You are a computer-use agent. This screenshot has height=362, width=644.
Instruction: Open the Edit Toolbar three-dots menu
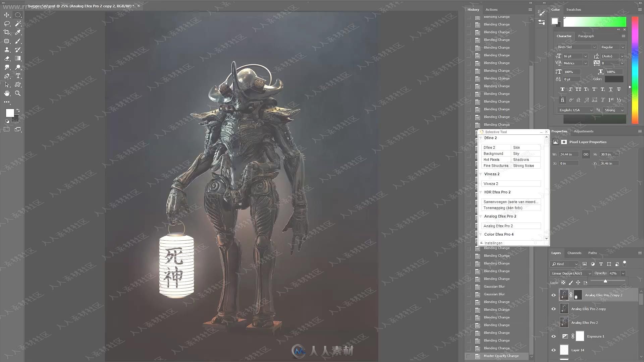[x=7, y=102]
